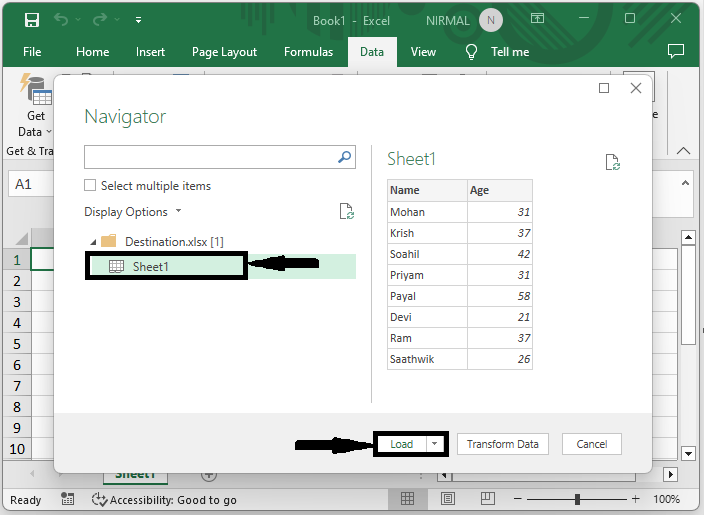Open the Comments speech bubble icon
This screenshot has height=515, width=704.
click(676, 51)
